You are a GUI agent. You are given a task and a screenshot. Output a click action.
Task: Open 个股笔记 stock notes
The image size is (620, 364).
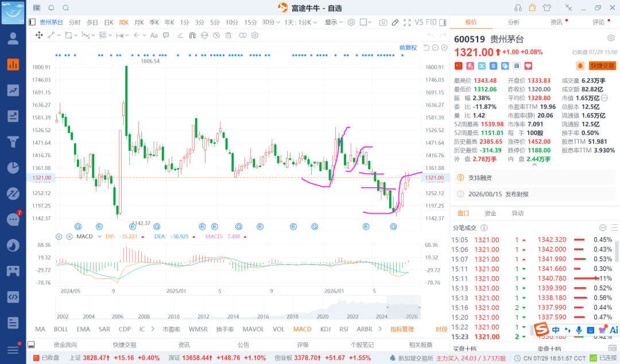point(362,345)
